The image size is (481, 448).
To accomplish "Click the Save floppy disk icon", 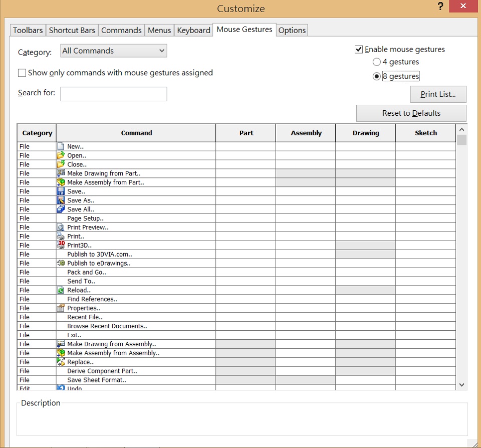I will (x=61, y=191).
